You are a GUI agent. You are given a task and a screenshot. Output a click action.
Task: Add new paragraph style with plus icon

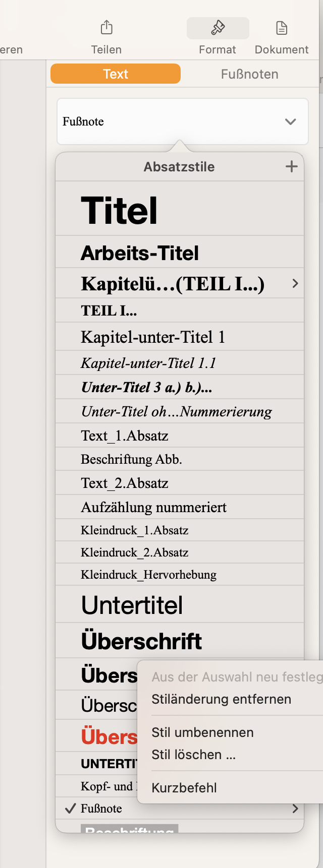(x=292, y=167)
